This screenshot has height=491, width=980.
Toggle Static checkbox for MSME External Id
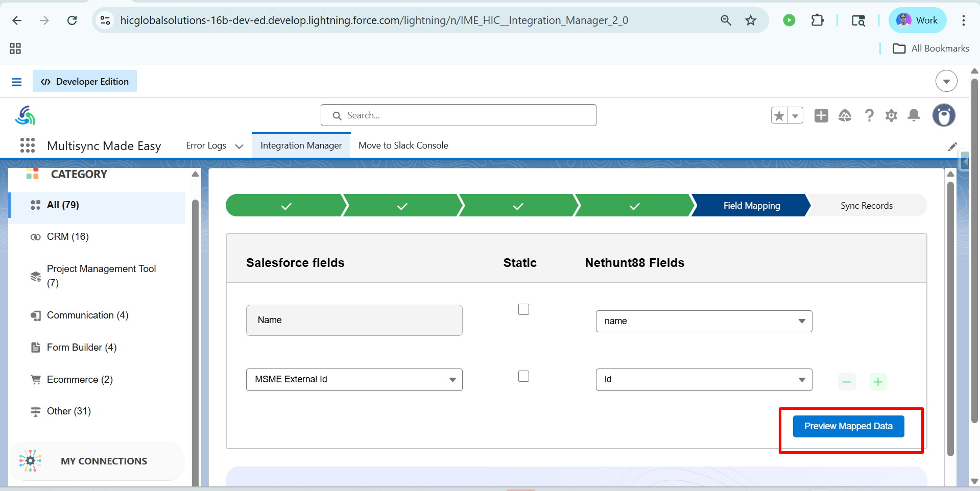point(523,376)
